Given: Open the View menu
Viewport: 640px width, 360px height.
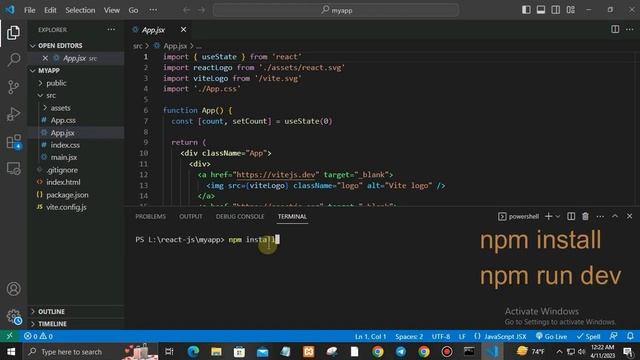Looking at the screenshot, I should (x=111, y=10).
